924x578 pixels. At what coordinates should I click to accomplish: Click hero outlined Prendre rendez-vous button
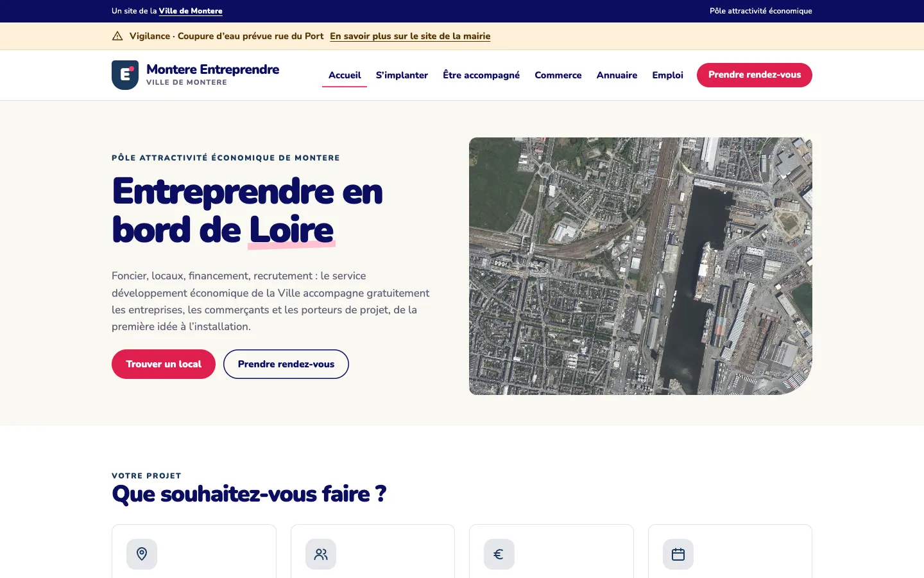(x=286, y=364)
